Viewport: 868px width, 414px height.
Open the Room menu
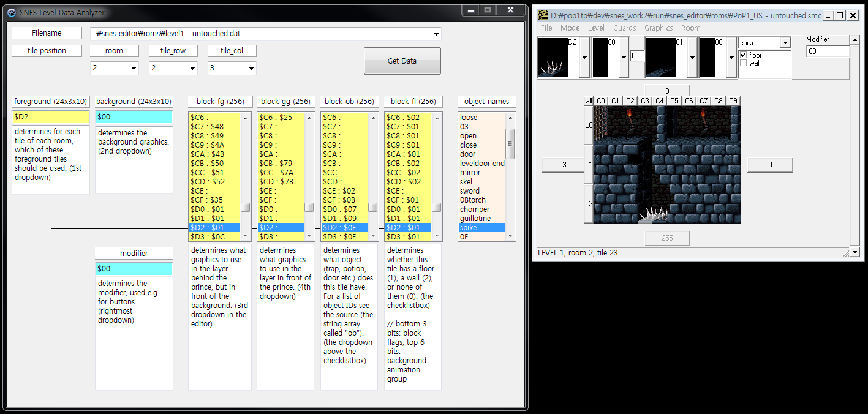click(x=690, y=28)
